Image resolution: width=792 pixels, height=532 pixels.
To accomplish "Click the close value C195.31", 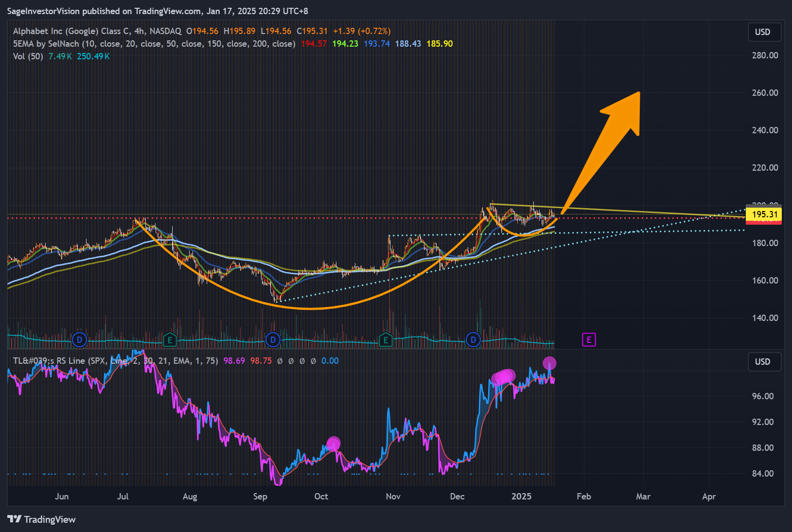I will 312,31.
